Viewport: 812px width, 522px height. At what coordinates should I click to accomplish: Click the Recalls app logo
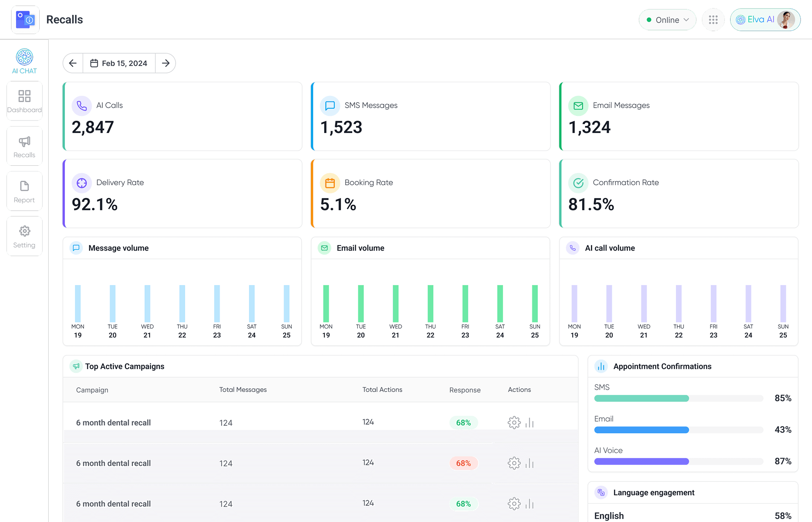click(25, 20)
